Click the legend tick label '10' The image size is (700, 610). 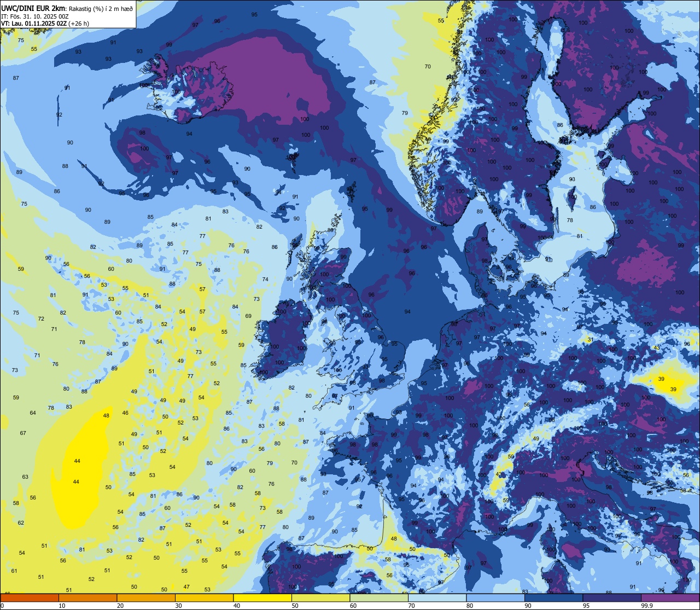[62, 606]
